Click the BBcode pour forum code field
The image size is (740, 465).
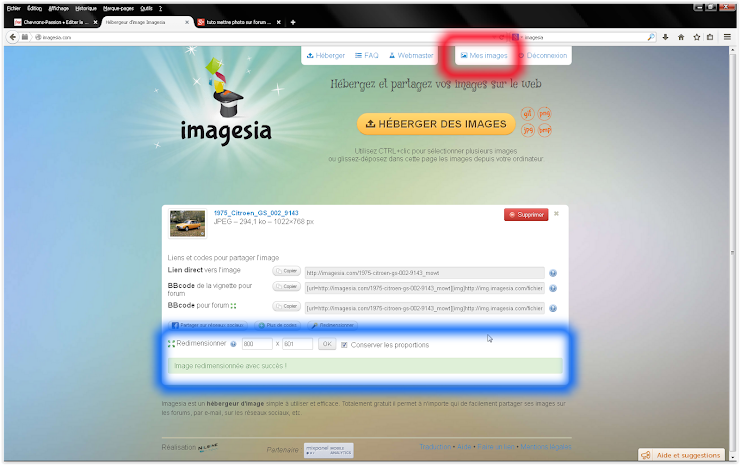pyautogui.click(x=424, y=308)
